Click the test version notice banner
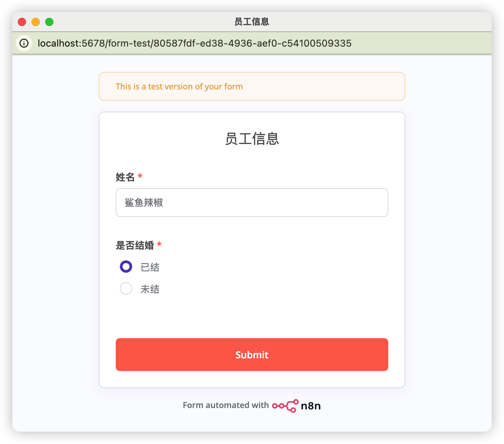Image resolution: width=504 pixels, height=444 pixels. coord(252,86)
